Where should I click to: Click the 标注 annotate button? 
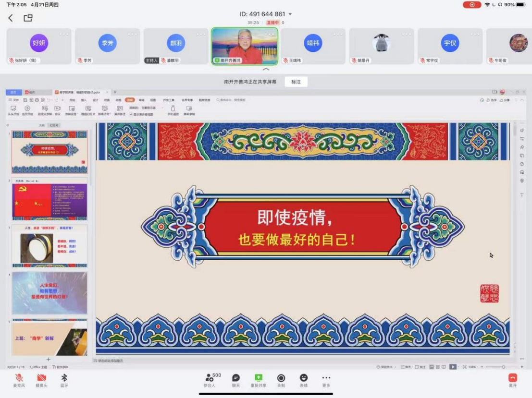pos(296,82)
